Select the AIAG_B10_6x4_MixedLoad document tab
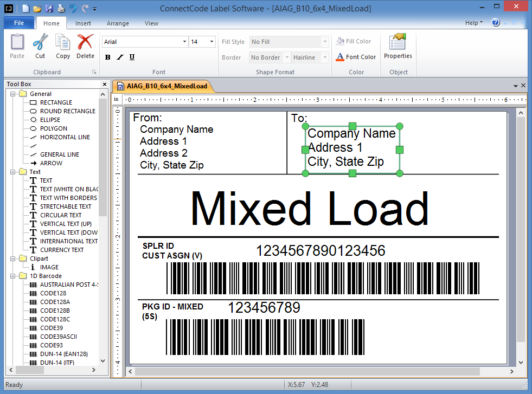The width and height of the screenshot is (532, 394). [x=163, y=86]
